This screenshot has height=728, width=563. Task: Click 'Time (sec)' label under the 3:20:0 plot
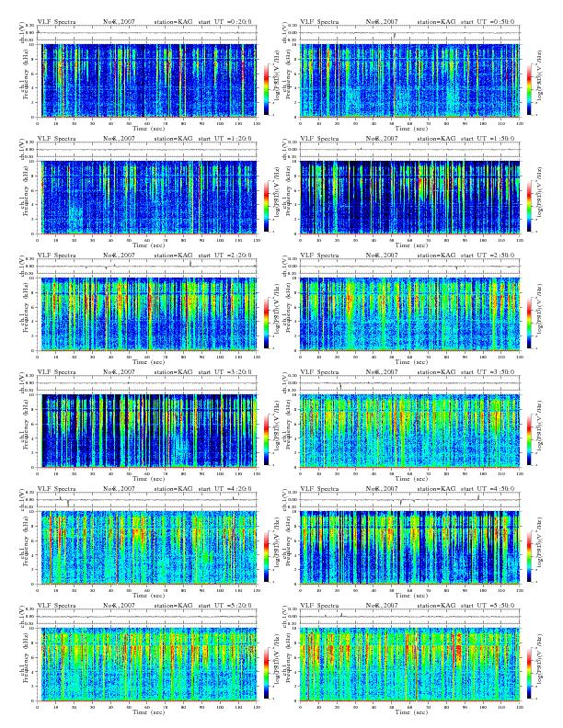click(149, 479)
